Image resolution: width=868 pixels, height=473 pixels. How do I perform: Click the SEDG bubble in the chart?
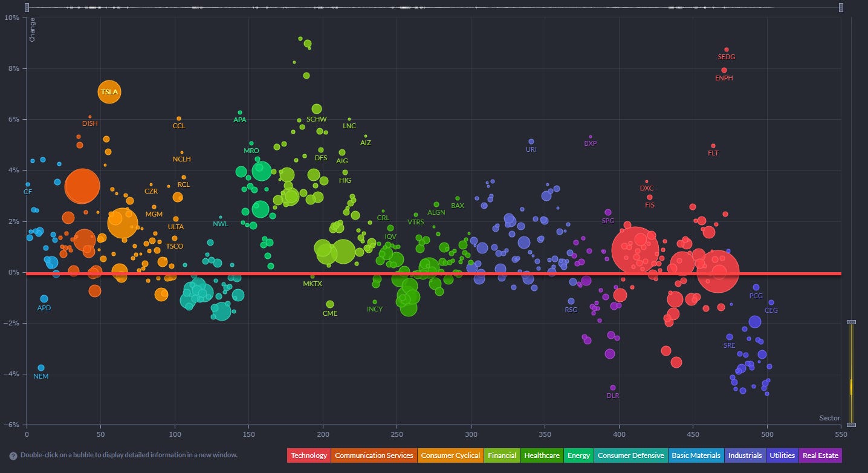[727, 50]
